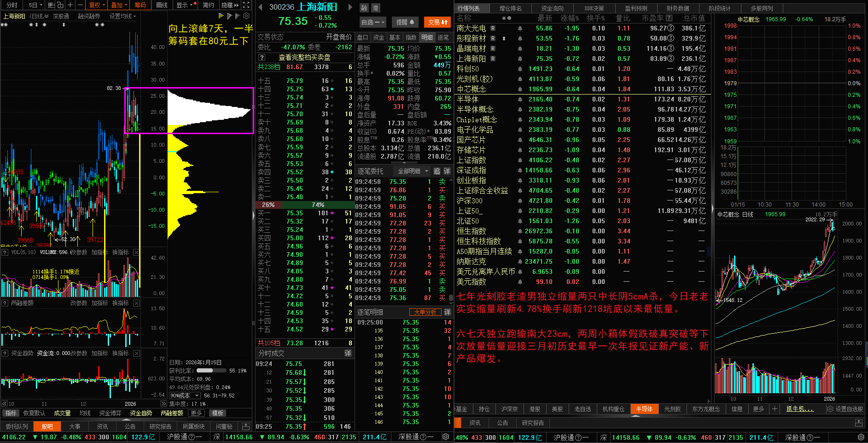Click bottom-right status bar gear icon

(861, 437)
